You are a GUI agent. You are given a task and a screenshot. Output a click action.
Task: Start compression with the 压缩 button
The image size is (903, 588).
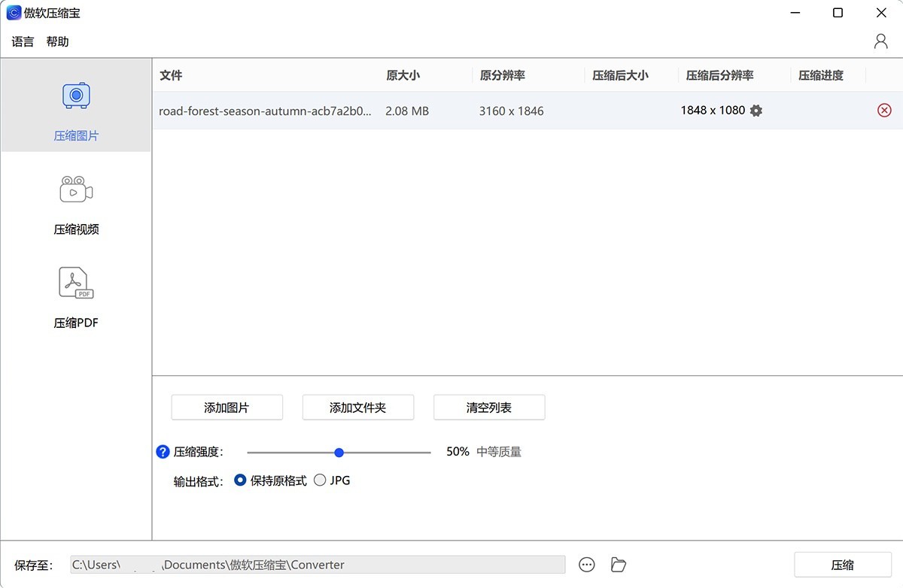(843, 564)
